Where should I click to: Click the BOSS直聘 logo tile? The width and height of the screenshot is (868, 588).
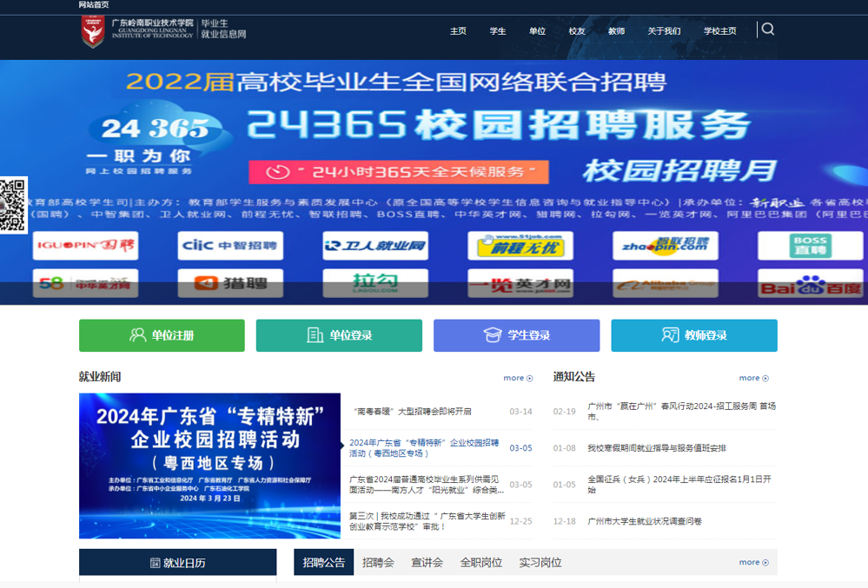tap(810, 246)
